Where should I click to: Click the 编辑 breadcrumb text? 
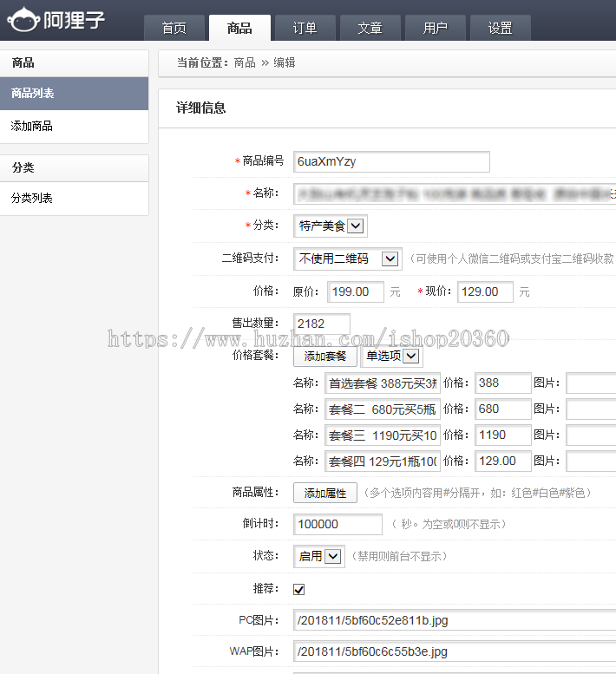click(x=285, y=62)
